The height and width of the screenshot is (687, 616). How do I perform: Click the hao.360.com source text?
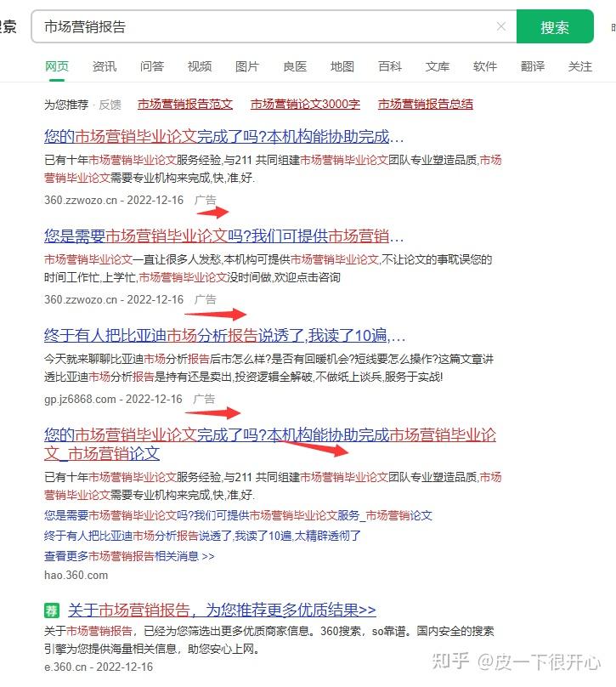tap(76, 576)
